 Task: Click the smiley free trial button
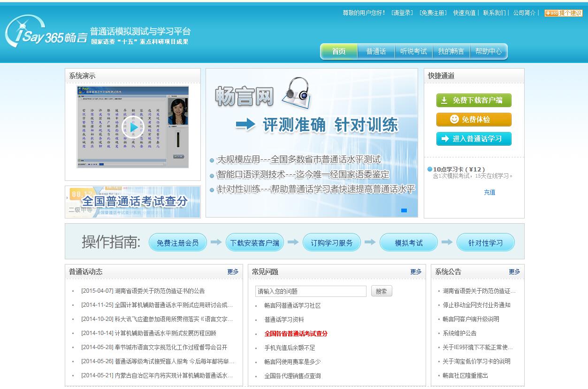[473, 119]
